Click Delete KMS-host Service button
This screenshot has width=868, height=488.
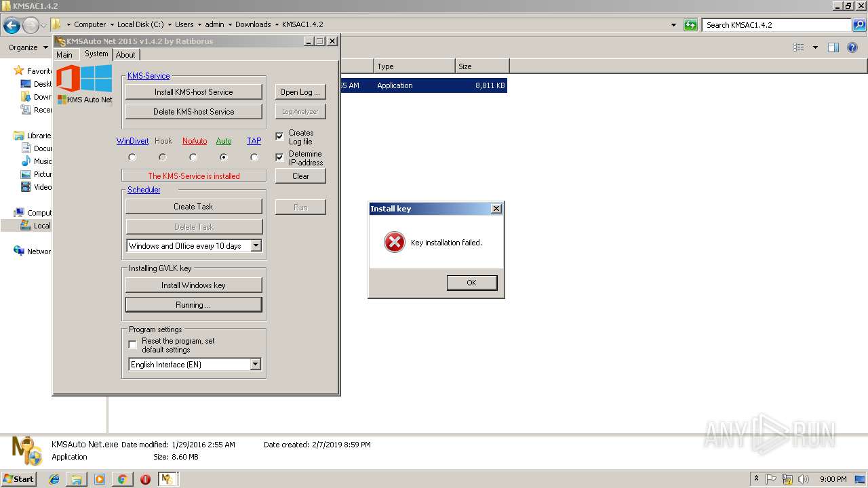(194, 112)
